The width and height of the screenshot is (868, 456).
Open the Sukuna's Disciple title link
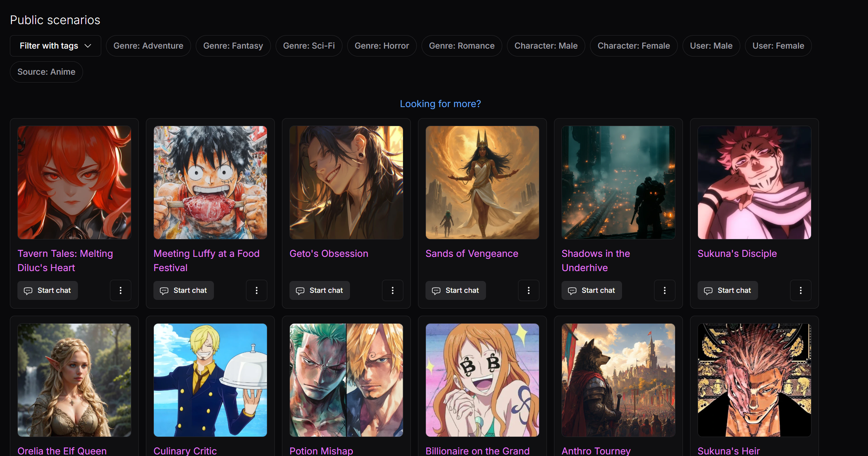(737, 254)
